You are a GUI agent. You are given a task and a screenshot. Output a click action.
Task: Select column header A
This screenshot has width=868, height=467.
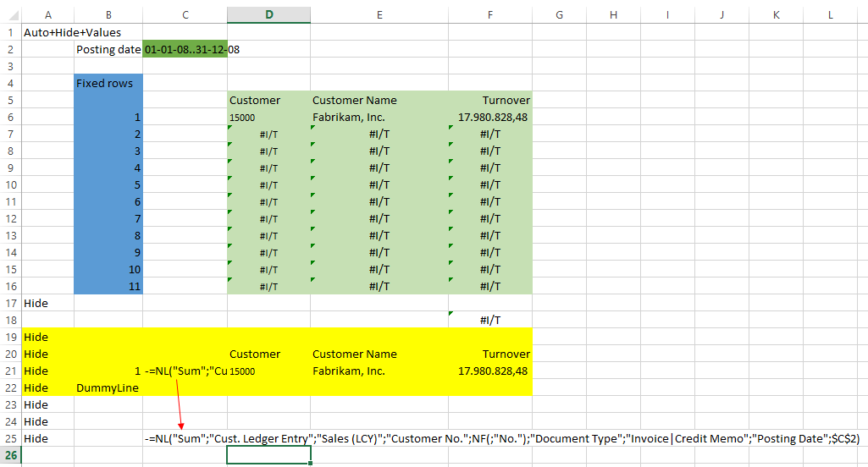[47, 15]
